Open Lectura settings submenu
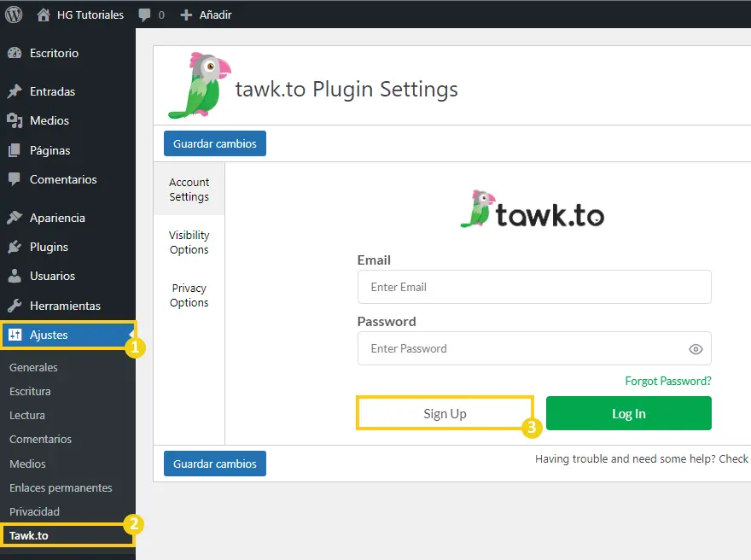 click(27, 416)
